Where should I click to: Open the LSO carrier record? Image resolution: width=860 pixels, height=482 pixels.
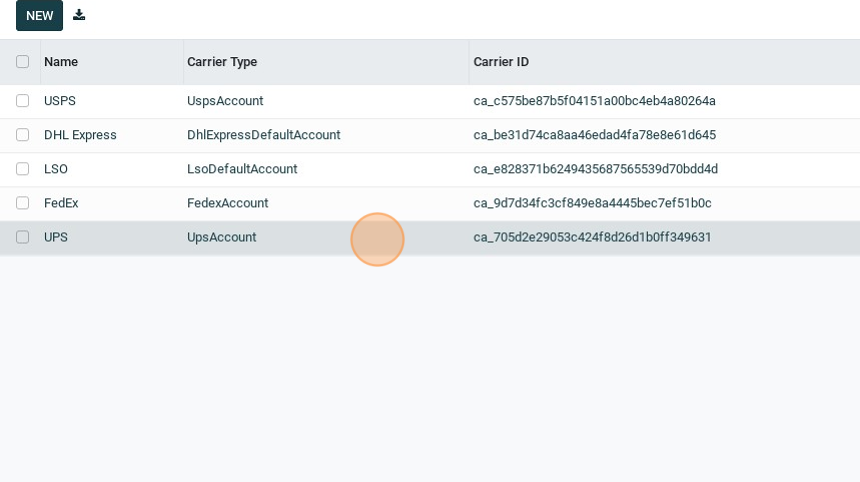click(56, 169)
